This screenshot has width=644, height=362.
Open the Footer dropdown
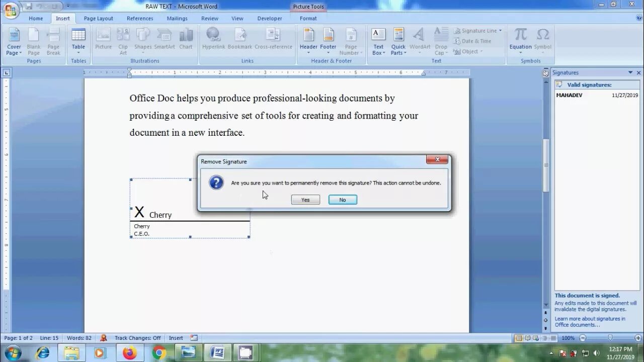coord(328,42)
